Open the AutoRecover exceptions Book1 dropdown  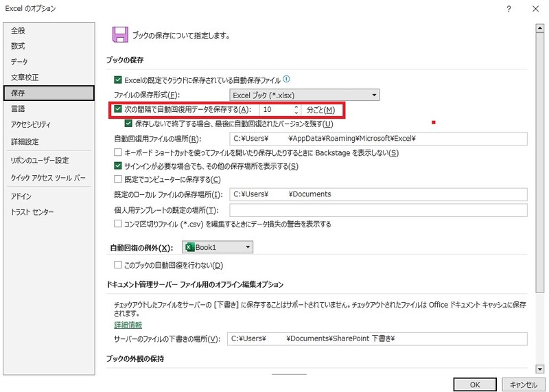[x=218, y=247]
